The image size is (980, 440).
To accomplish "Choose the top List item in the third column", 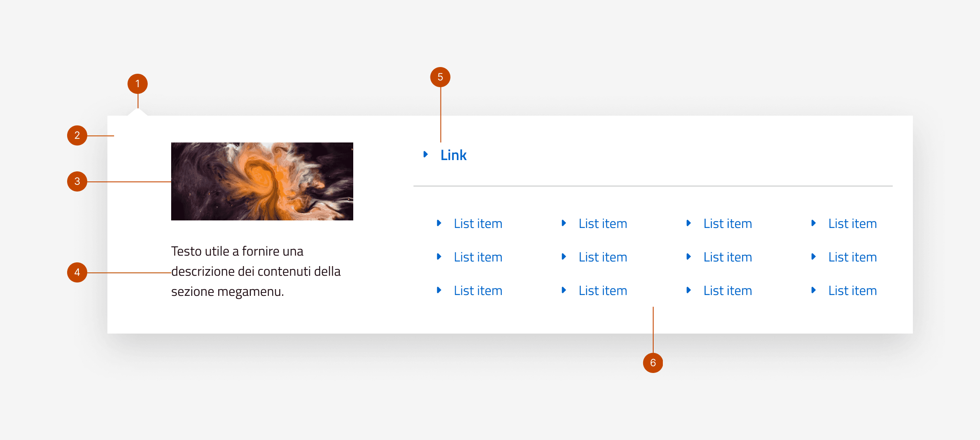I will pyautogui.click(x=727, y=224).
